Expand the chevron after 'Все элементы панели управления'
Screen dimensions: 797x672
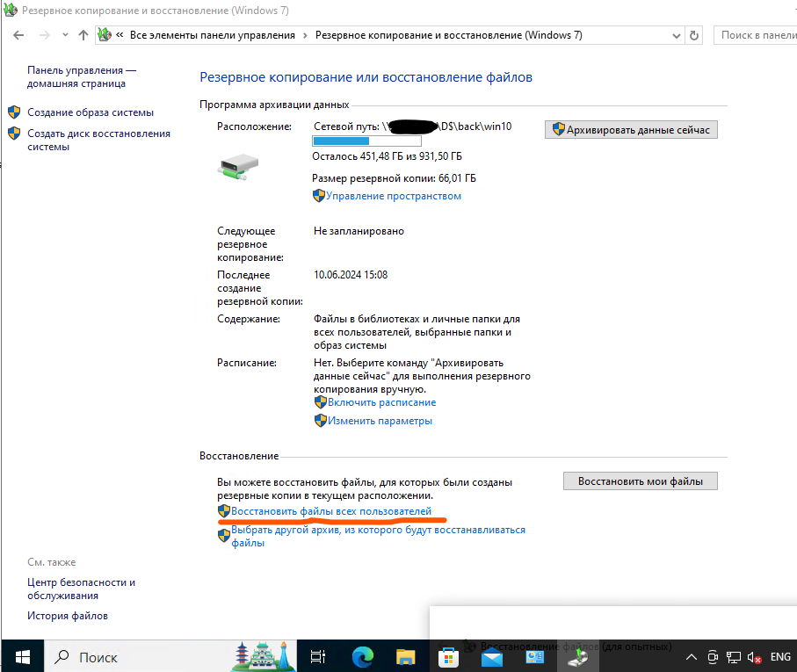[x=305, y=35]
